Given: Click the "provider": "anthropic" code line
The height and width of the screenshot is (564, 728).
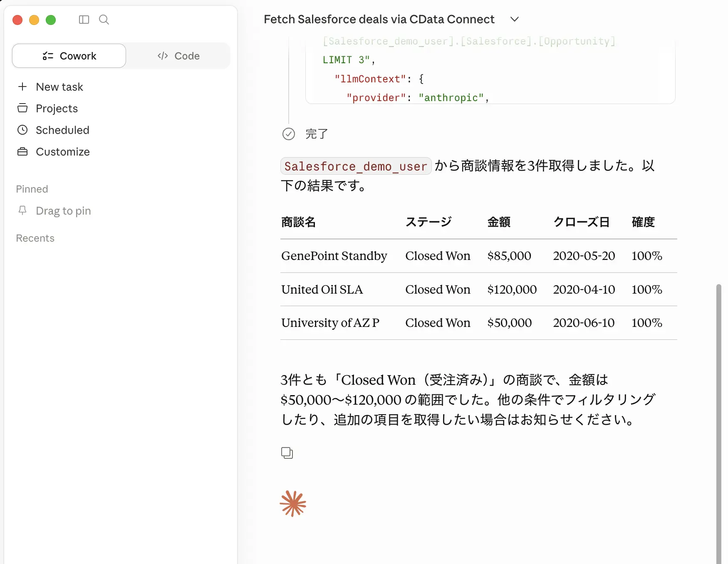Looking at the screenshot, I should click(418, 98).
